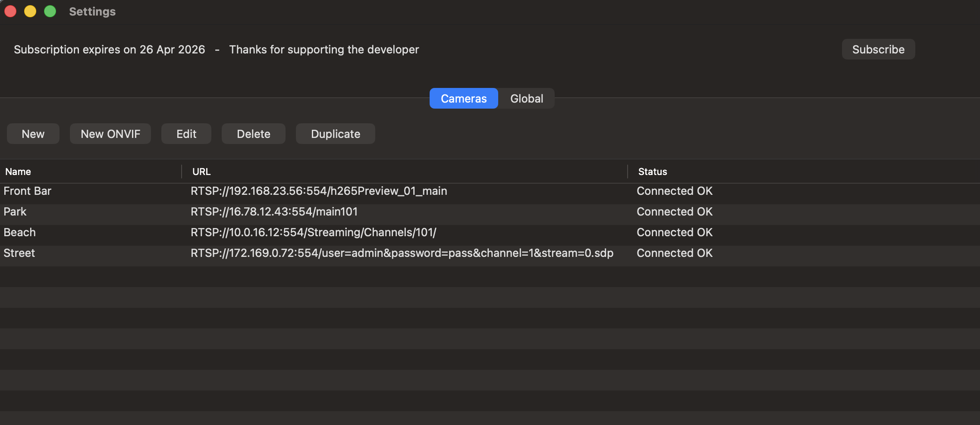Click the Park camera's Connected OK status
Image resolution: width=980 pixels, height=425 pixels.
point(674,212)
